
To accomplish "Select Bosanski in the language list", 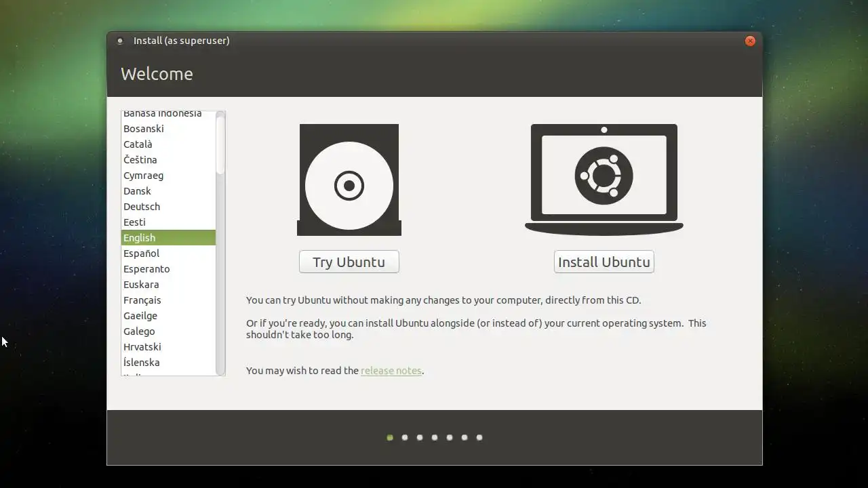I will click(x=168, y=129).
